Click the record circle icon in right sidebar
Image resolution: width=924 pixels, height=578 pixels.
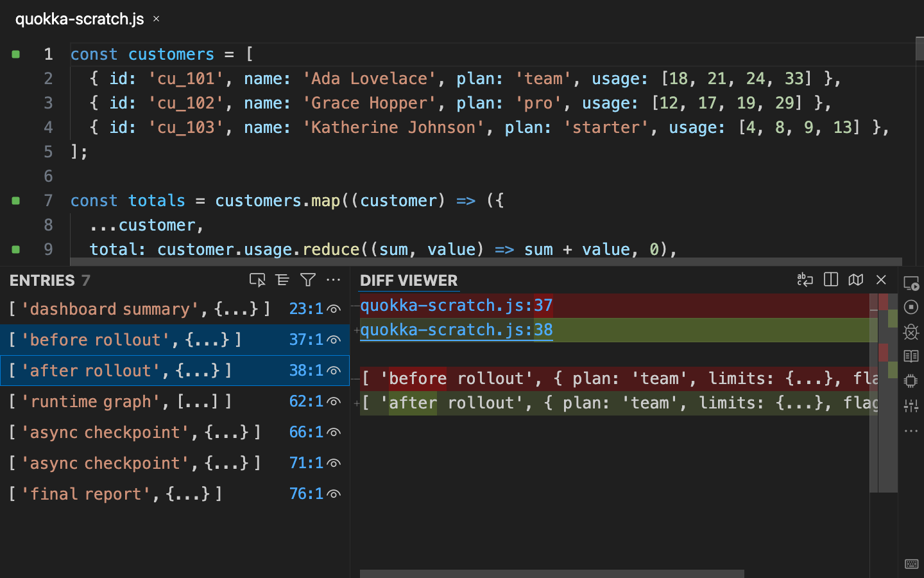[x=911, y=307]
